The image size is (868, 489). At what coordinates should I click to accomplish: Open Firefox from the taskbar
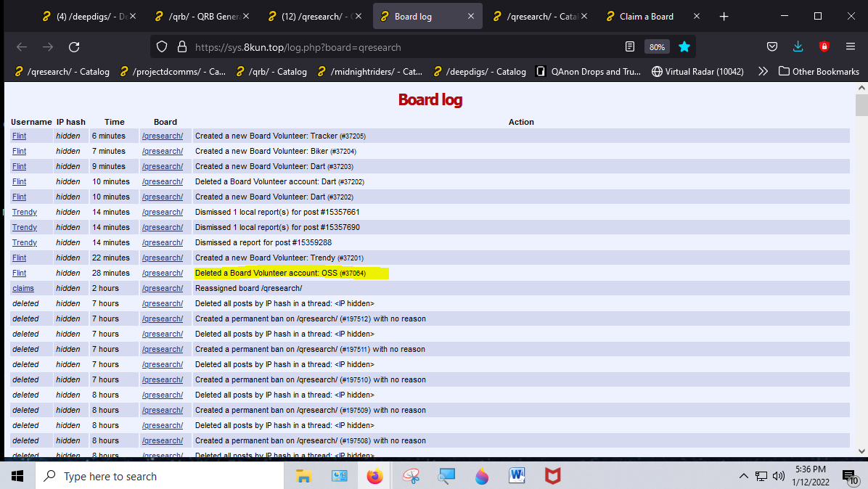(x=374, y=476)
